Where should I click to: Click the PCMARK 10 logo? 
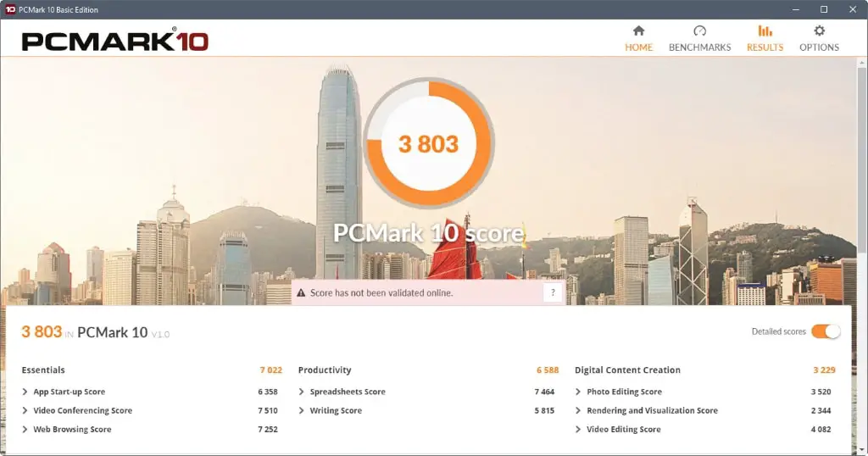coord(115,42)
